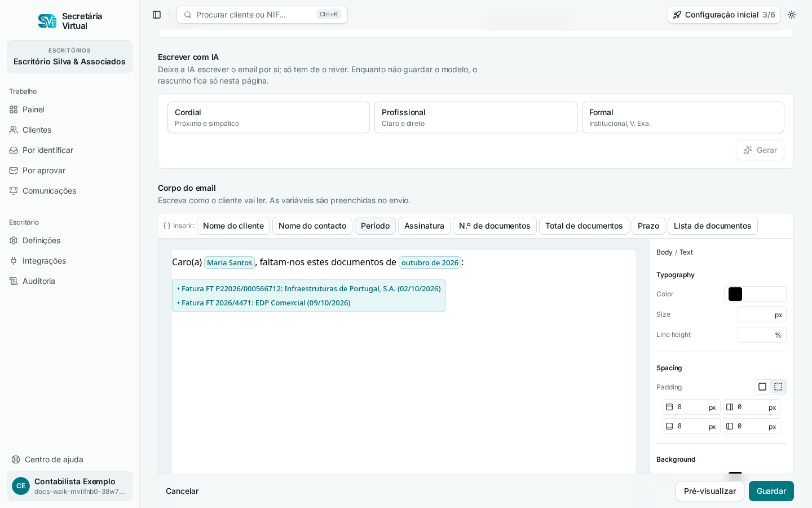This screenshot has height=508, width=812.
Task: Open the Por aprovar section
Action: click(70, 170)
